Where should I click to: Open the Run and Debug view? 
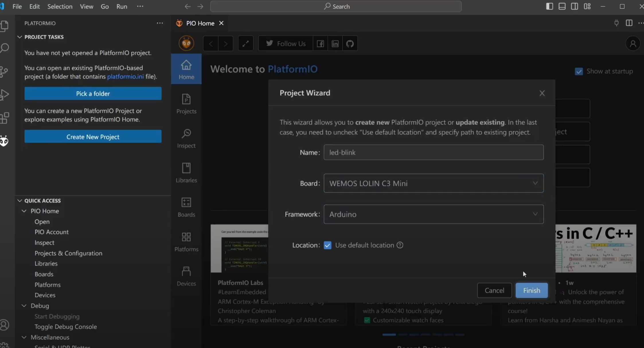(x=5, y=94)
